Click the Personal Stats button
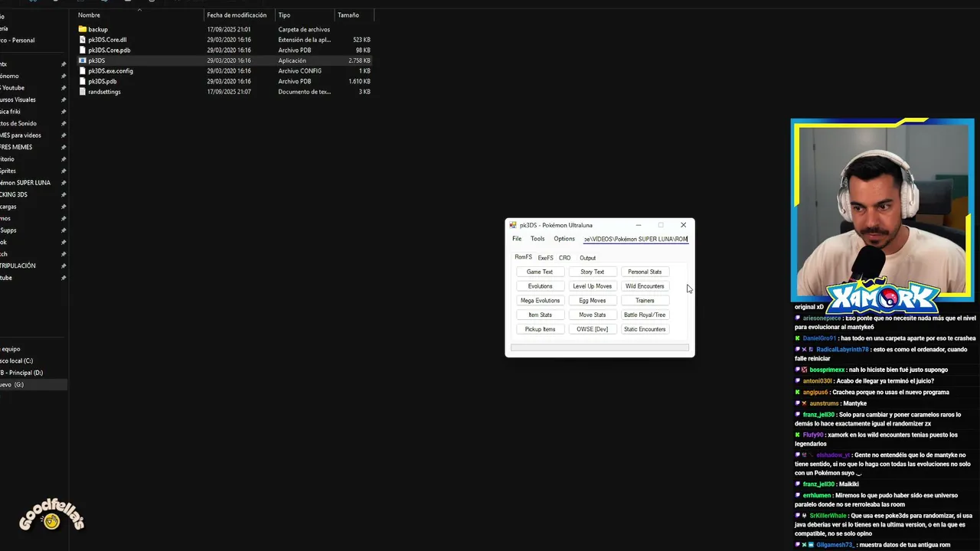The height and width of the screenshot is (551, 980). click(x=645, y=272)
